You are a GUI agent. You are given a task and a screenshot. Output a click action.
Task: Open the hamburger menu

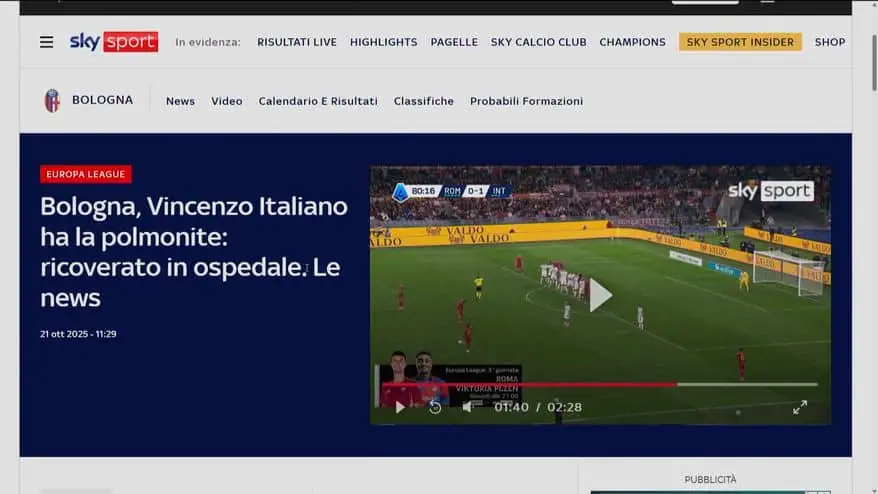47,42
